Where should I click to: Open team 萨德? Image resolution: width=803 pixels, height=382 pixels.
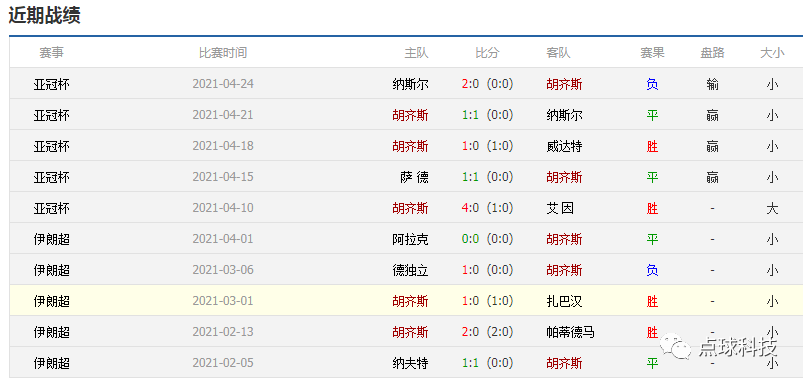pos(414,177)
